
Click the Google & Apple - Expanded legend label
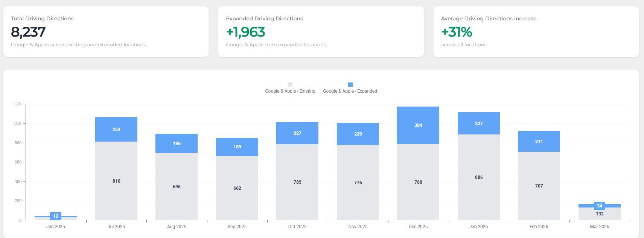point(350,91)
